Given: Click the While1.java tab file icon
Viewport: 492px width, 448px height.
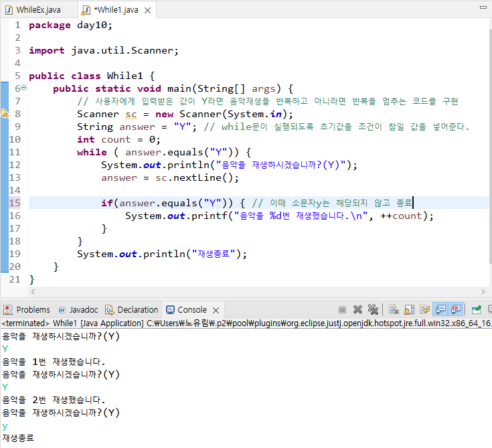Looking at the screenshot, I should pyautogui.click(x=86, y=10).
